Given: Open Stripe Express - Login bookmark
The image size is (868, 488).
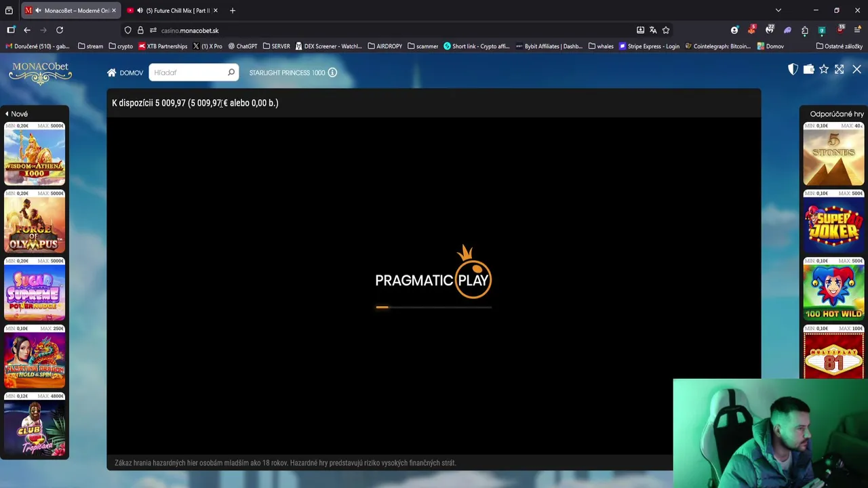Looking at the screenshot, I should click(650, 46).
